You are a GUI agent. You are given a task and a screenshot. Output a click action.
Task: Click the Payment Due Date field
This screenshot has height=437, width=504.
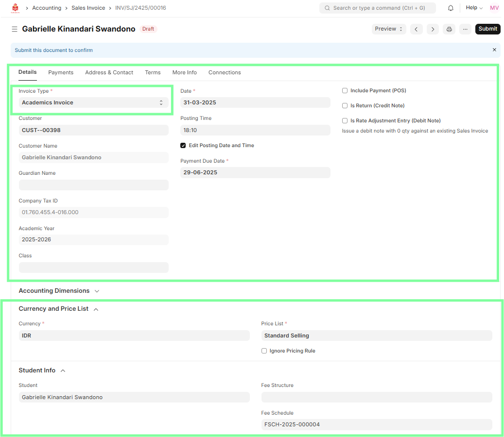[255, 173]
